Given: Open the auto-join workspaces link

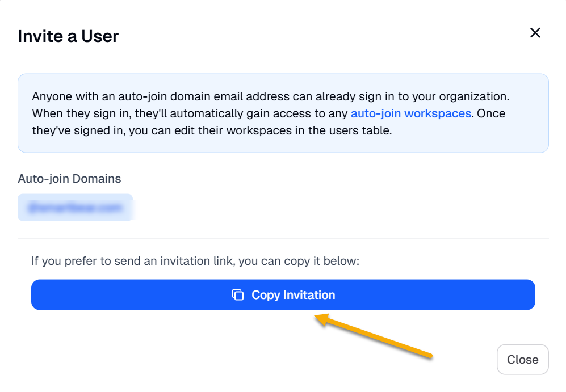Looking at the screenshot, I should [x=410, y=113].
